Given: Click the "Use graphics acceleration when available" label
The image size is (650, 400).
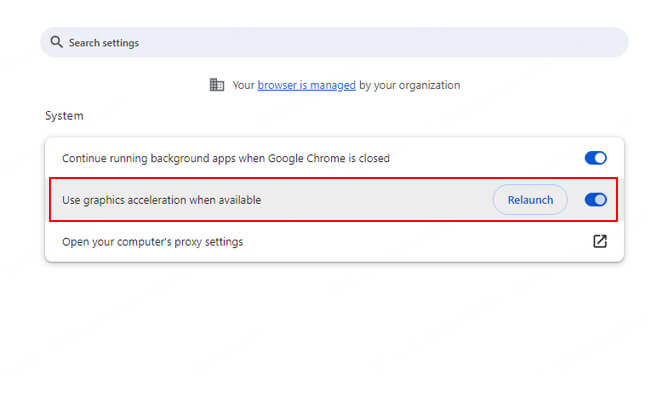Looking at the screenshot, I should coord(161,200).
